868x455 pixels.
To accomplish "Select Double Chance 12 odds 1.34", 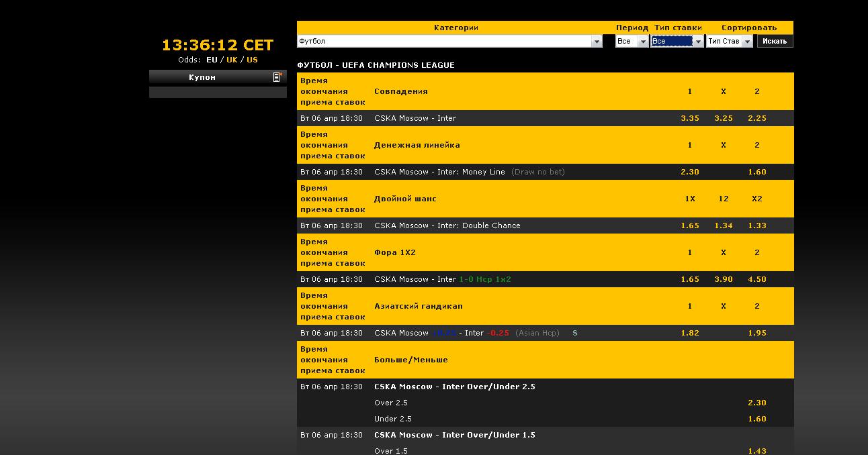I will (x=724, y=225).
